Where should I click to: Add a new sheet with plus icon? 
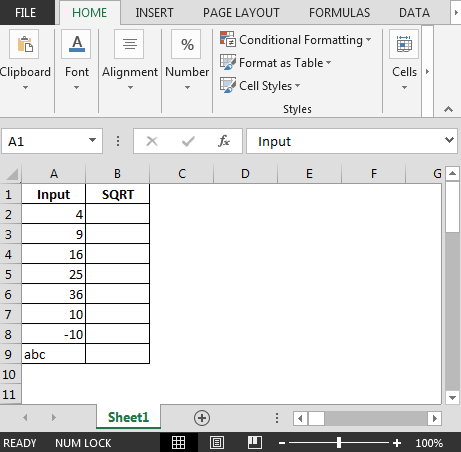click(202, 418)
